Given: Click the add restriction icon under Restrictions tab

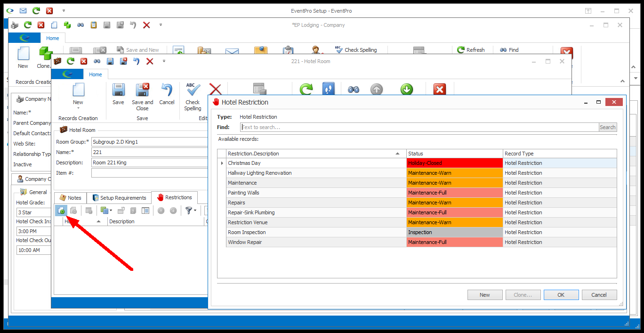Looking at the screenshot, I should (x=61, y=211).
